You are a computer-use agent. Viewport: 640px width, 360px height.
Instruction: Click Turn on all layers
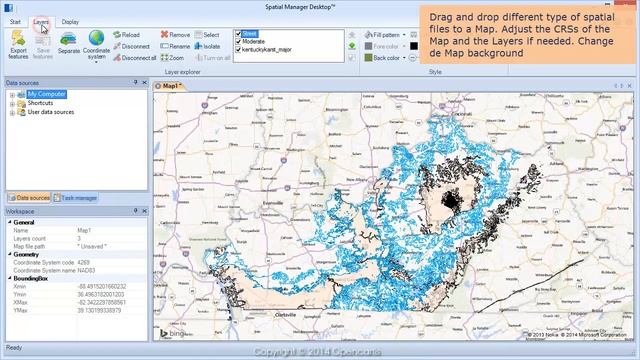click(213, 58)
